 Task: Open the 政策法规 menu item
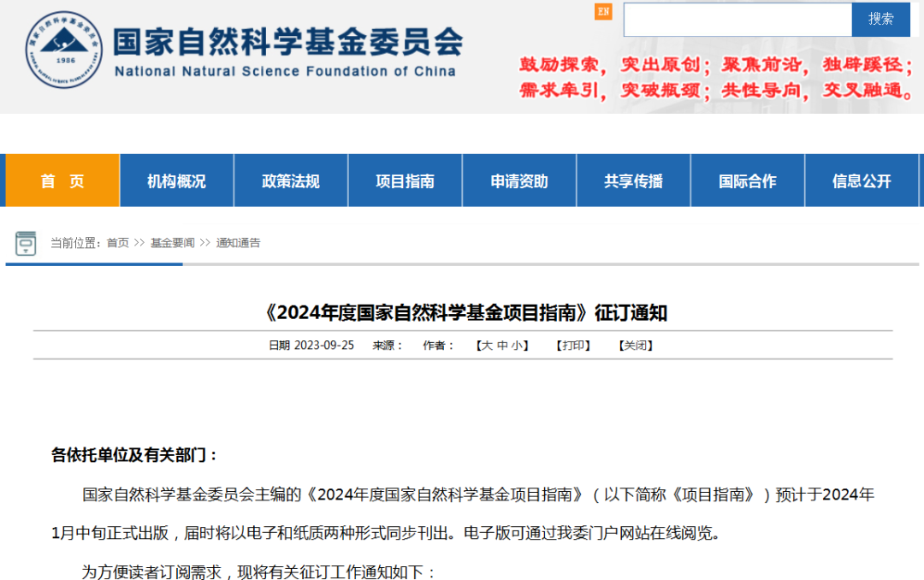click(291, 181)
